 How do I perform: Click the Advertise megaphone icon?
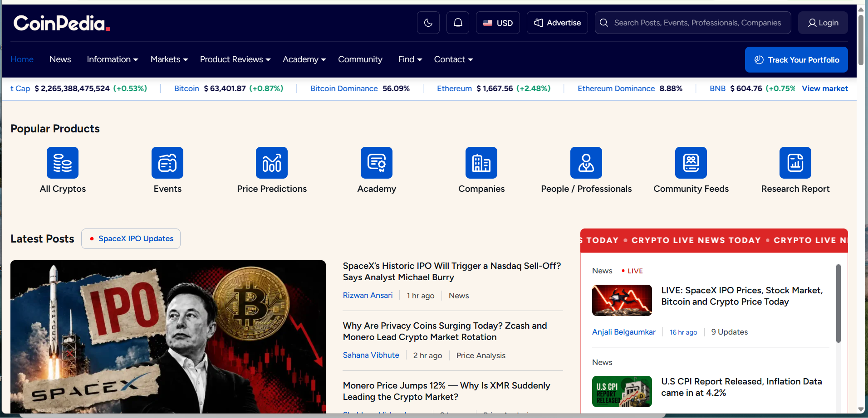[x=538, y=23]
